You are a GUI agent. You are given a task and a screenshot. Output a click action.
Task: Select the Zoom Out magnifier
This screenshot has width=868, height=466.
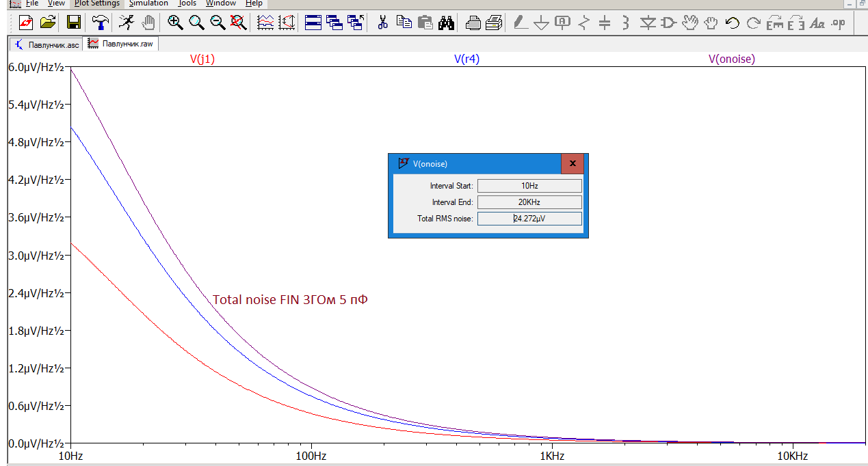218,23
